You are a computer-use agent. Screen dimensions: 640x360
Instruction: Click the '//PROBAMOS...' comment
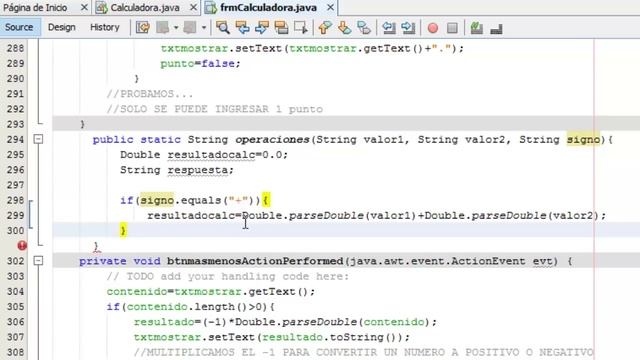coord(150,94)
